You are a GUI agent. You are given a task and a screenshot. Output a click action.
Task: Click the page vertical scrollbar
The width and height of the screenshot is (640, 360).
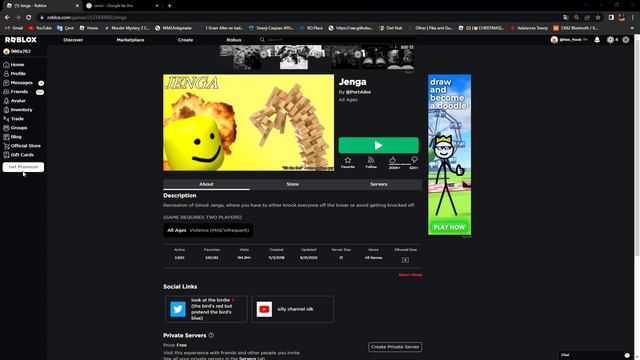point(637,147)
